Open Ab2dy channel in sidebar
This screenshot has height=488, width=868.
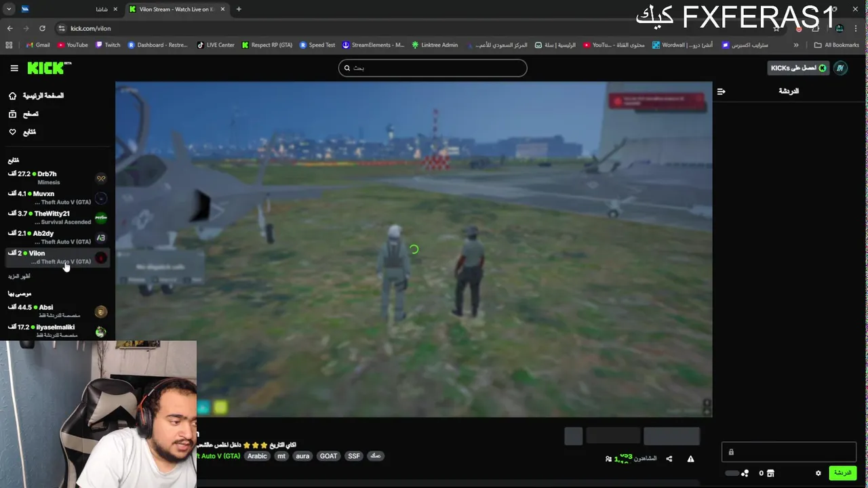(58, 237)
